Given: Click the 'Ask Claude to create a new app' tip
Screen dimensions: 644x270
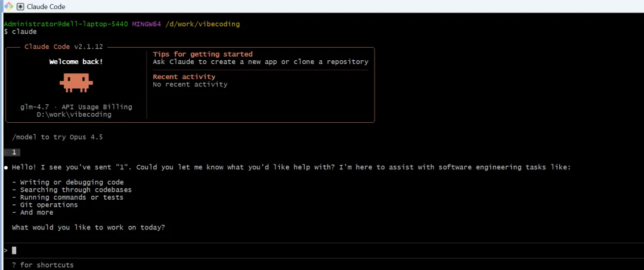Looking at the screenshot, I should (261, 62).
